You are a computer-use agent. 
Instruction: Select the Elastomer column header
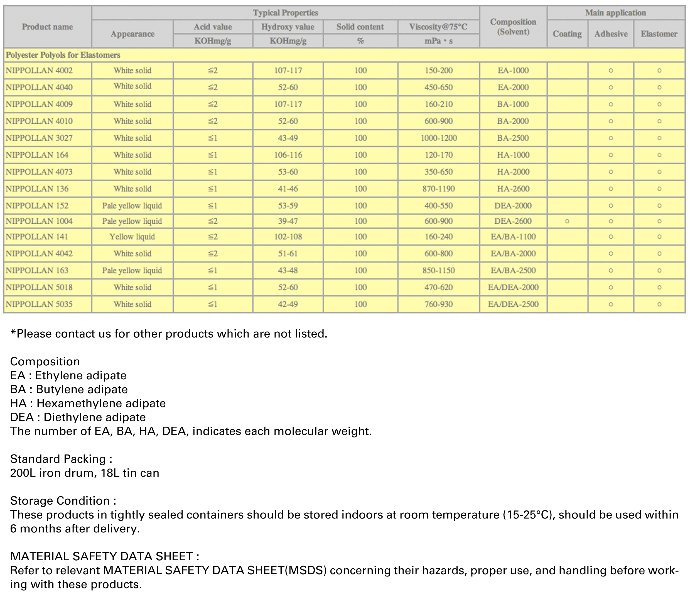coord(659,34)
